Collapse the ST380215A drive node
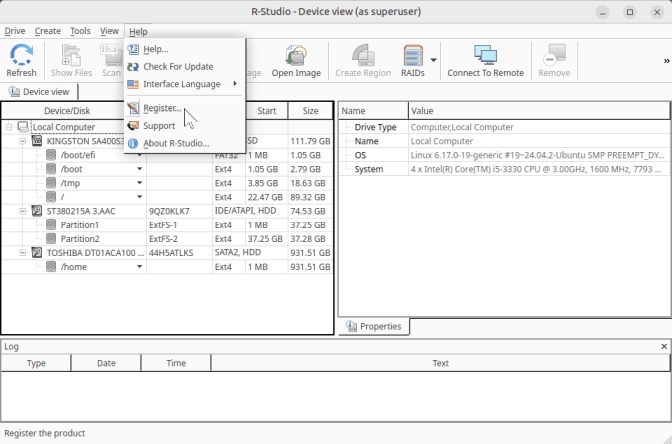The image size is (672, 444). (23, 211)
